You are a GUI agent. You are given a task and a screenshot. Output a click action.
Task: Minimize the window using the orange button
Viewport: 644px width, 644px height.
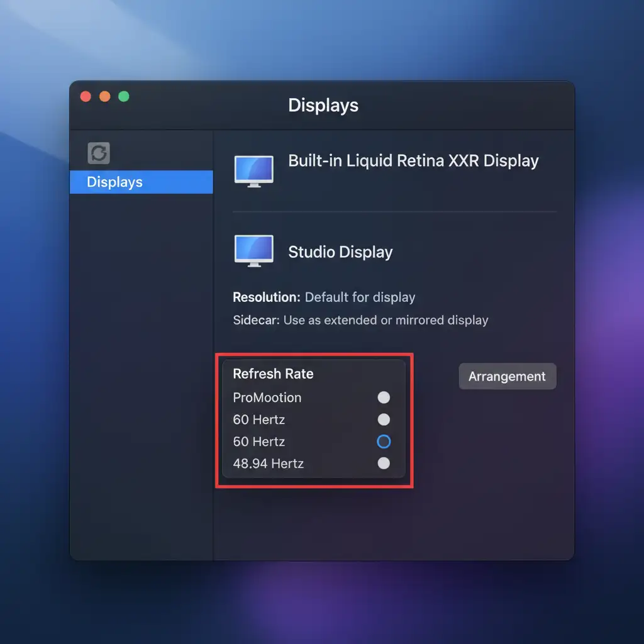[x=105, y=96]
